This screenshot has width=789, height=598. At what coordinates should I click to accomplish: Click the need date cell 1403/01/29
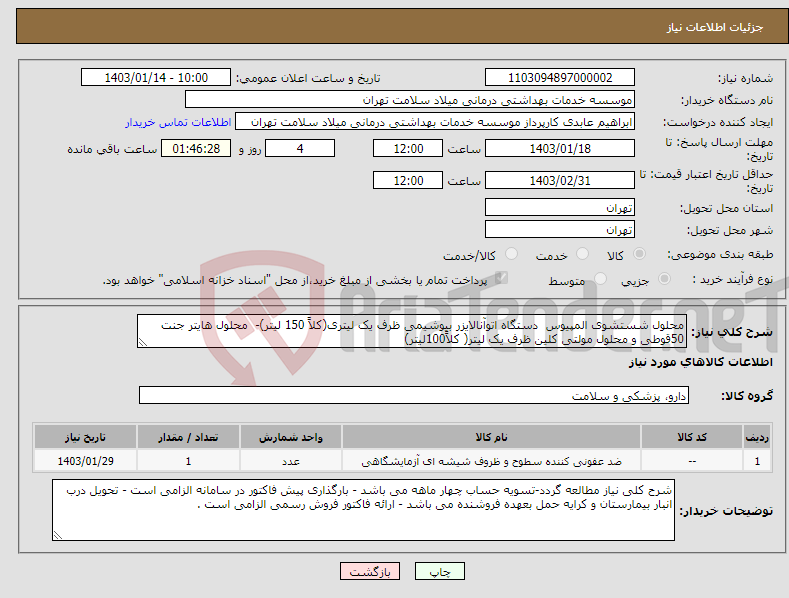click(86, 461)
